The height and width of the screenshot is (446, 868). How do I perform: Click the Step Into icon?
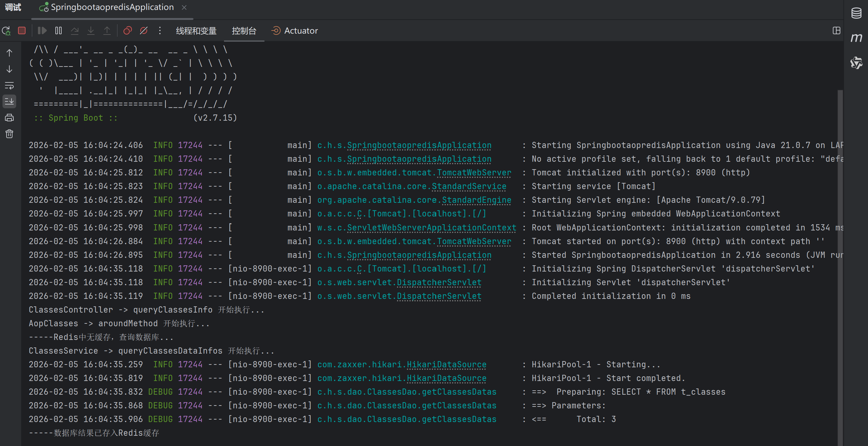click(91, 31)
